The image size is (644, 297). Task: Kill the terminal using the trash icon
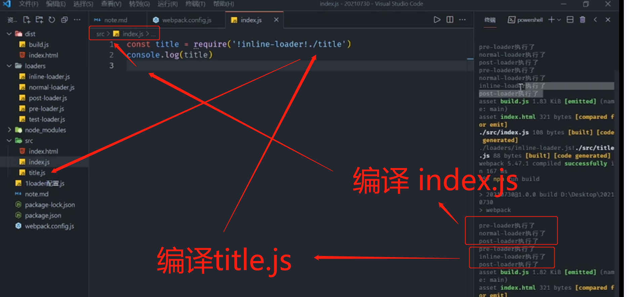click(582, 20)
